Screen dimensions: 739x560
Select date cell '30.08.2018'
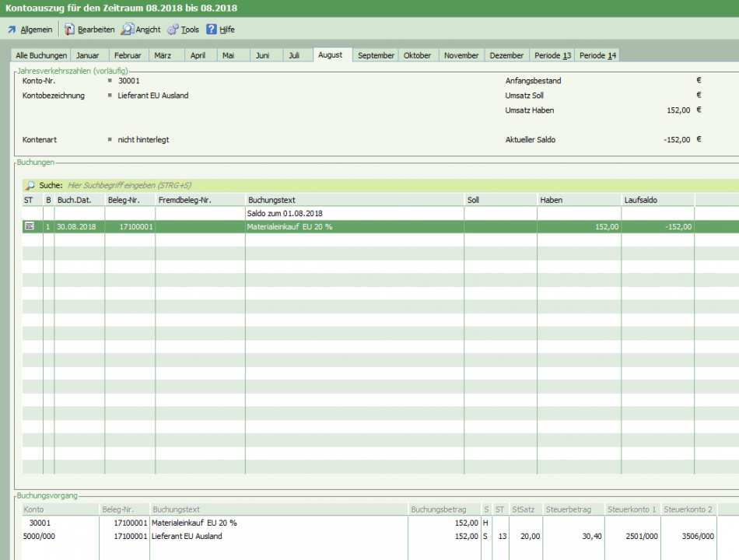(76, 227)
